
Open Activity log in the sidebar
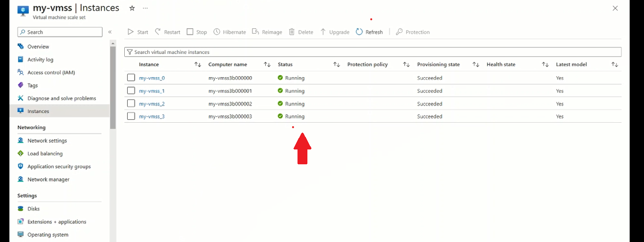[40, 59]
